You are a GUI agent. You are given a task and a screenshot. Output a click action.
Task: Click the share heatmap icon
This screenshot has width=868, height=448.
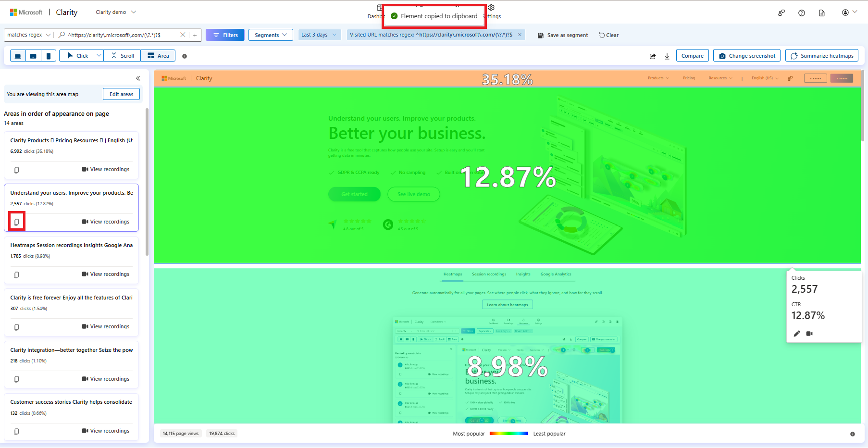[653, 56]
